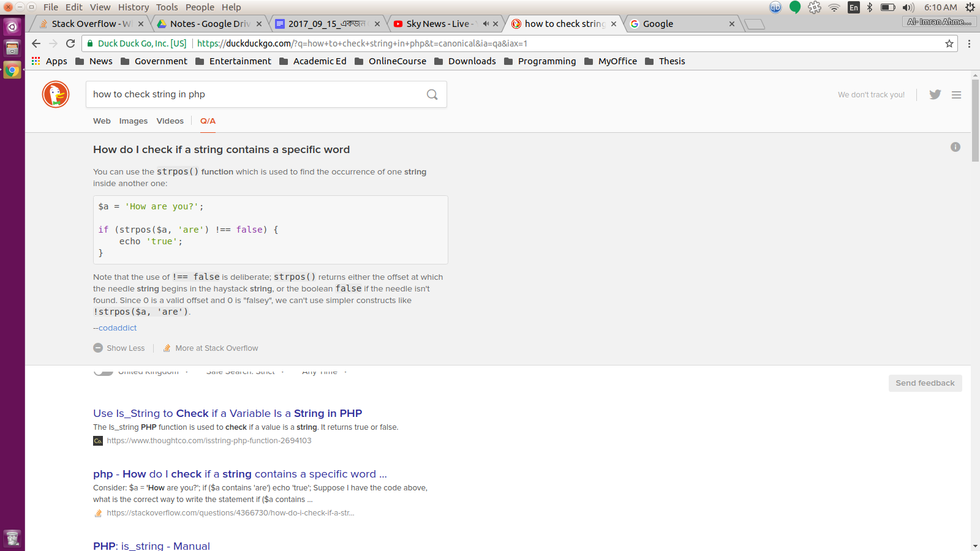
Task: Click the page vertical scrollbar thumb
Action: coord(975,121)
